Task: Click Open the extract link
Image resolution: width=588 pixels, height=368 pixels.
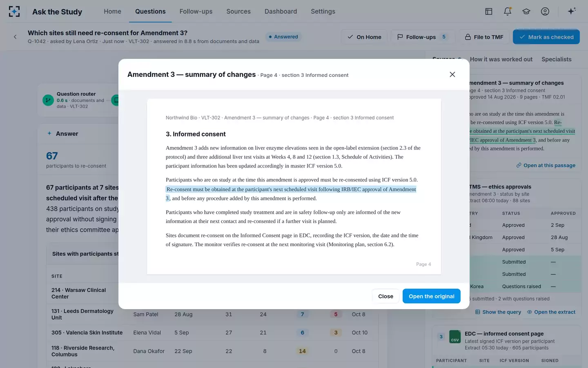Action: [551, 312]
